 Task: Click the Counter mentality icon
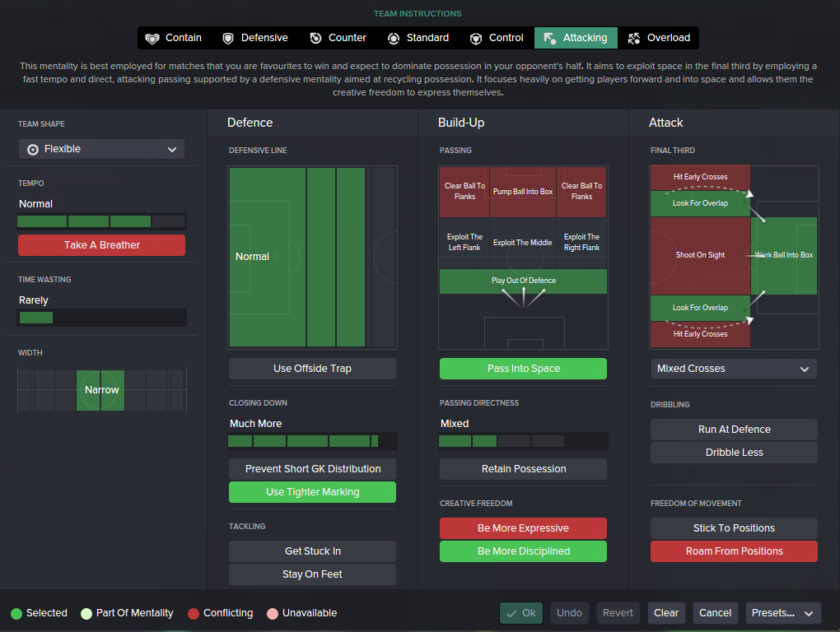(x=315, y=39)
